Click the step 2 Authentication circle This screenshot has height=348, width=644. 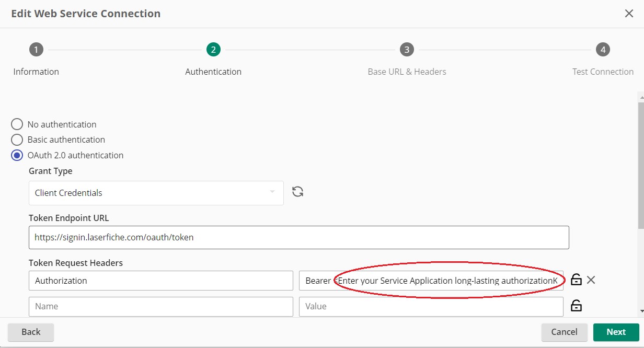tap(213, 50)
